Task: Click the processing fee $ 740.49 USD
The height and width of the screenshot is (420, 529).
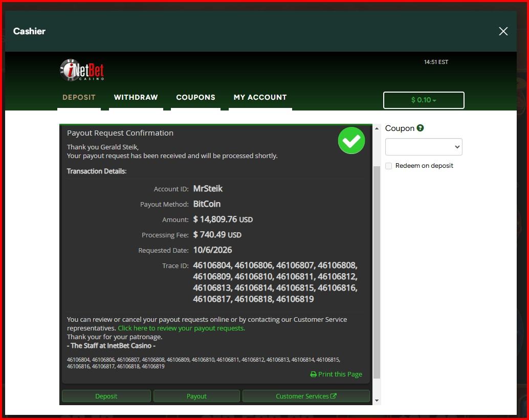Action: 217,235
